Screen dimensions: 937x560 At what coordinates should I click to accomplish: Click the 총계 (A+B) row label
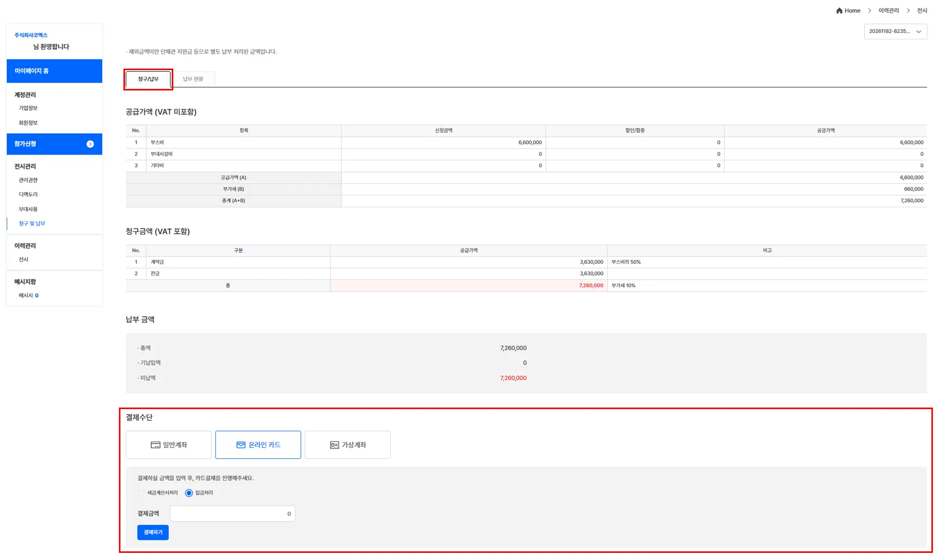pyautogui.click(x=233, y=201)
